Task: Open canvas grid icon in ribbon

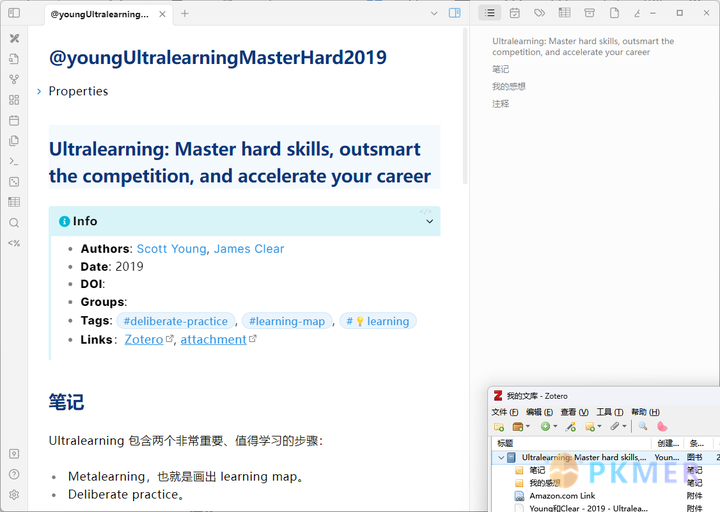Action: click(14, 100)
